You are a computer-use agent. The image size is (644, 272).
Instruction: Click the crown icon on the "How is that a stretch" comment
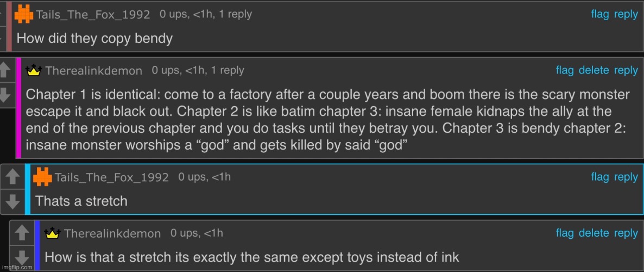[x=52, y=233]
